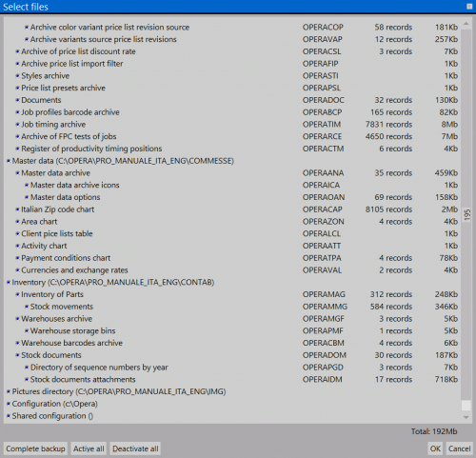Viewport: 476px width, 458px height.
Task: Toggle the Styles archive bullet marker
Action: pos(17,76)
